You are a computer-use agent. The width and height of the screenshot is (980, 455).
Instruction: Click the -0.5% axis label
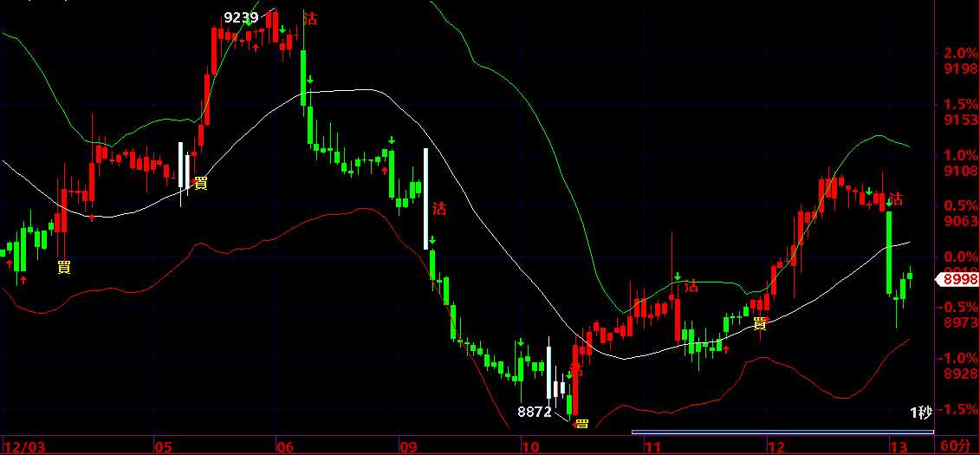coord(958,307)
